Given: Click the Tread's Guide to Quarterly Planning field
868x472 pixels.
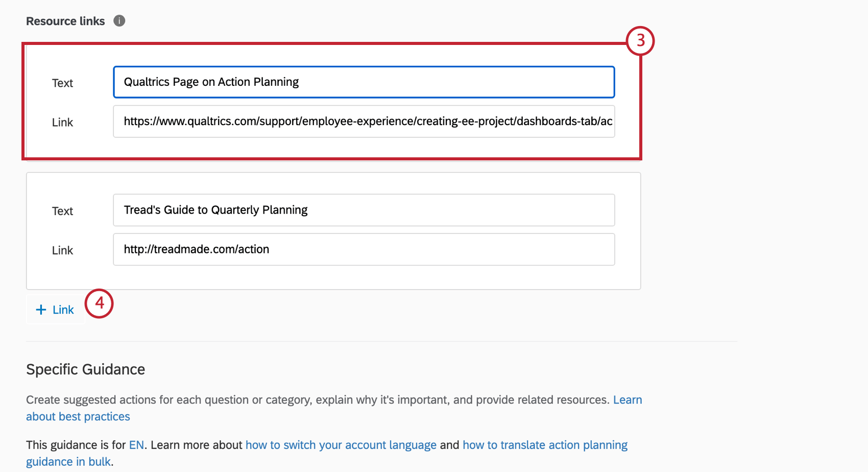Looking at the screenshot, I should coord(364,210).
